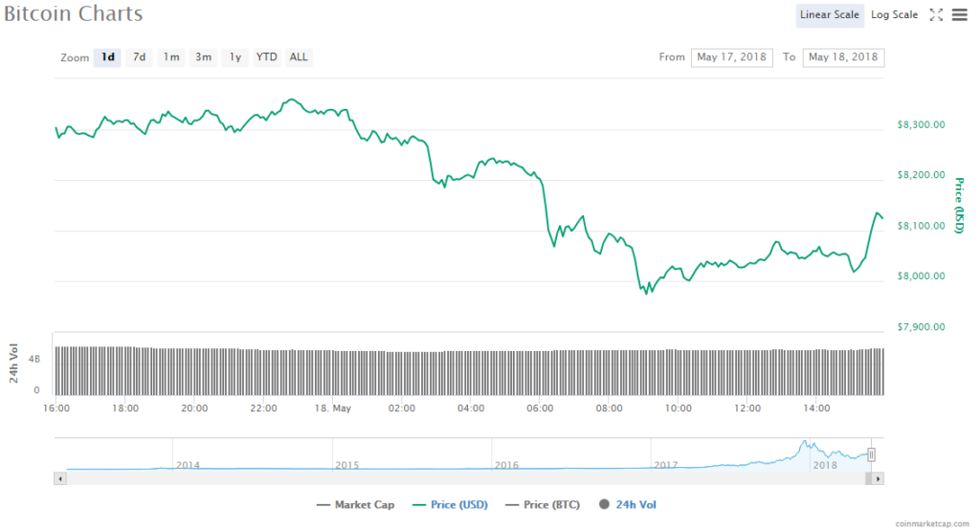Choose the 1y zoom range
This screenshot has width=980, height=530.
click(234, 57)
